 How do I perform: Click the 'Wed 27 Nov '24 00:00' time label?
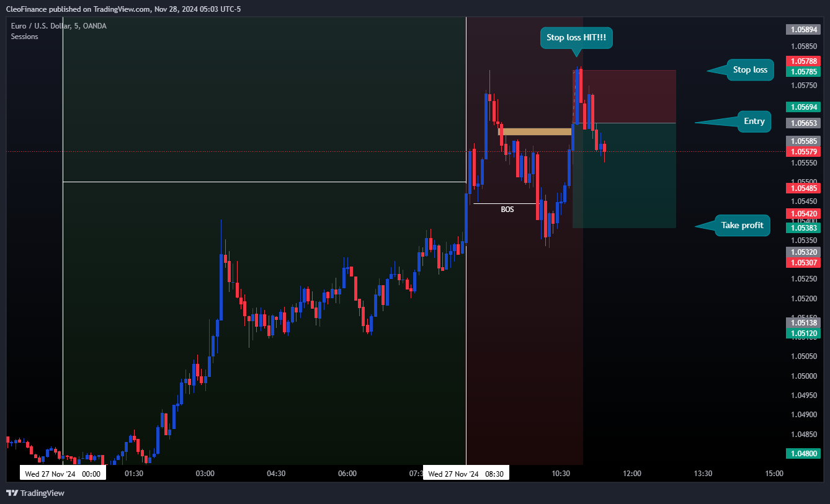(x=63, y=474)
